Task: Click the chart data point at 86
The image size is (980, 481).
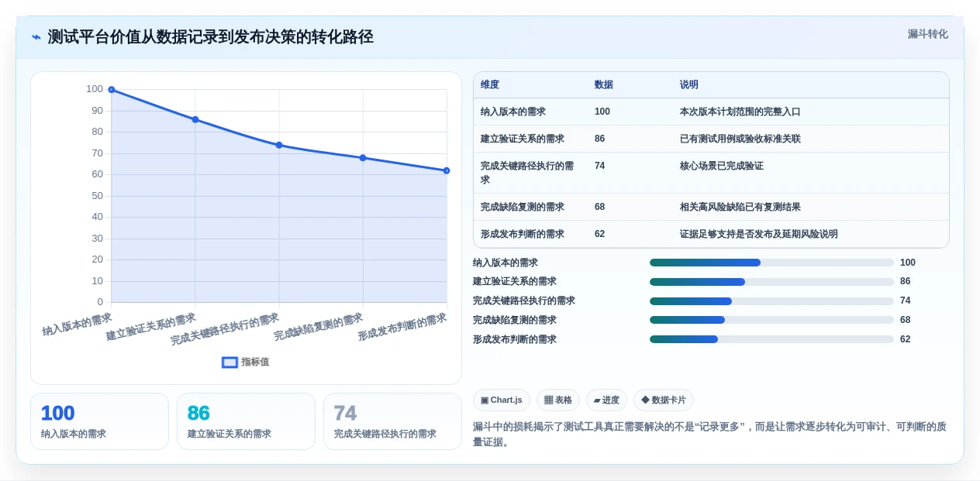Action: coord(195,119)
